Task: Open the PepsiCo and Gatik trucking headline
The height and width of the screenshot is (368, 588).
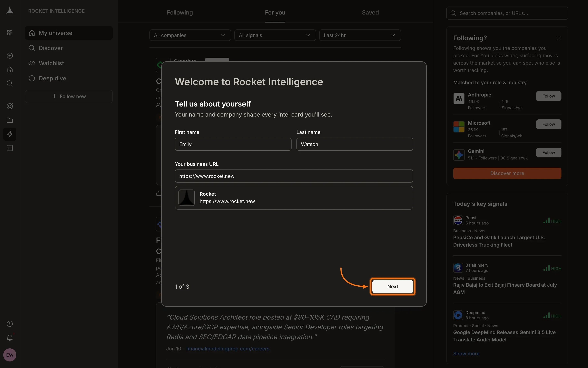Action: pyautogui.click(x=499, y=241)
